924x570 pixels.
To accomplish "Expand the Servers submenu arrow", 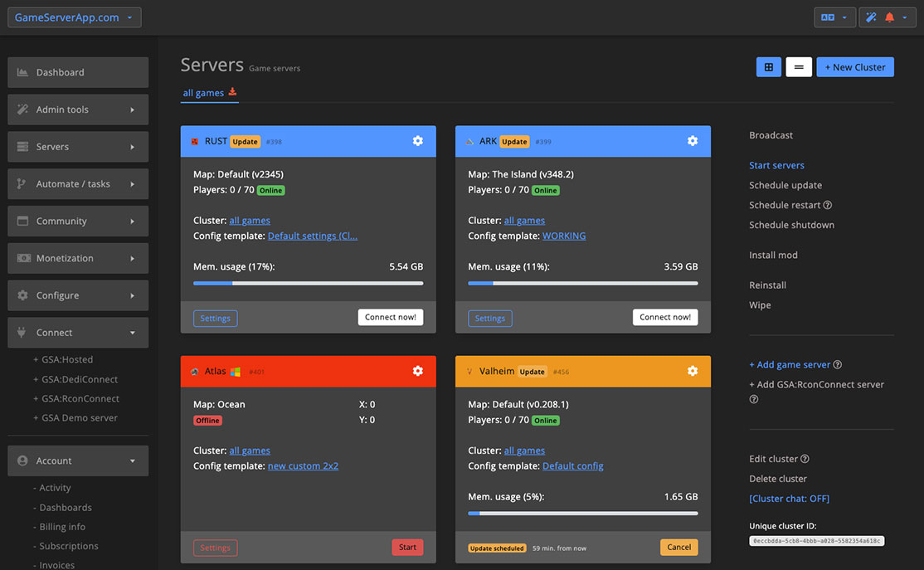I will [x=132, y=147].
